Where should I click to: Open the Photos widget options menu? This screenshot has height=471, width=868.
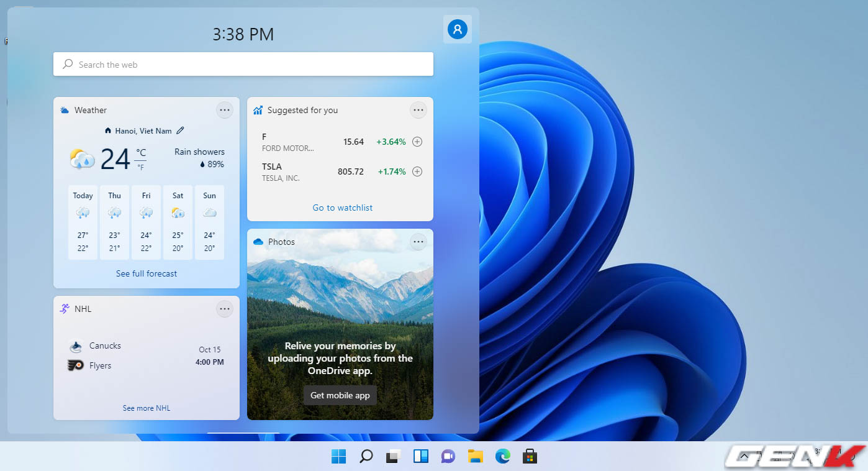(418, 242)
